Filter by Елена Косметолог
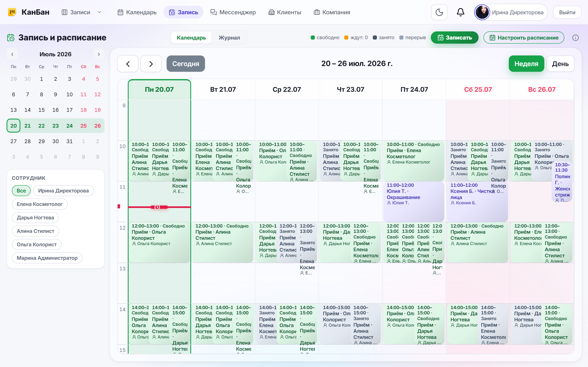Viewport: 588px width, 367px height. [x=40, y=204]
